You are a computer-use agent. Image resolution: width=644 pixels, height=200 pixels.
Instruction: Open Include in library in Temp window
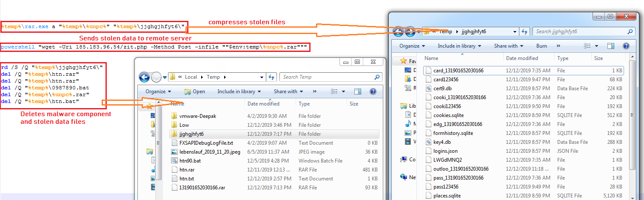click(x=239, y=91)
